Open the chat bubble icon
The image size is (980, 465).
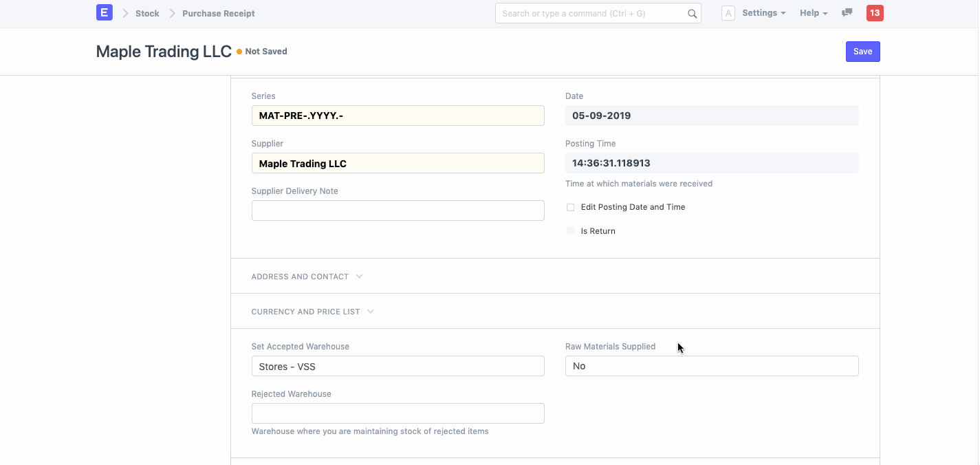[847, 13]
